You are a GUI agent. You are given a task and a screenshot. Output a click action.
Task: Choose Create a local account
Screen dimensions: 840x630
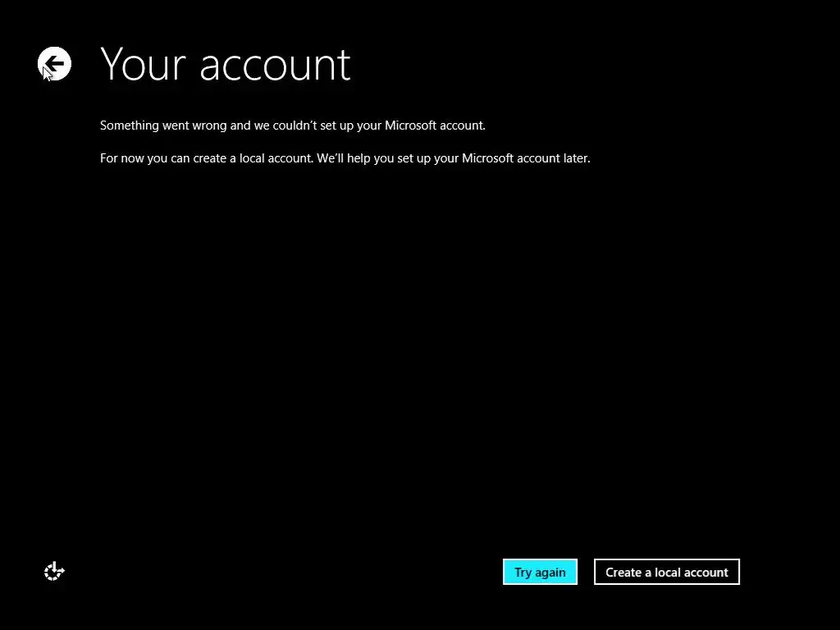click(x=666, y=572)
